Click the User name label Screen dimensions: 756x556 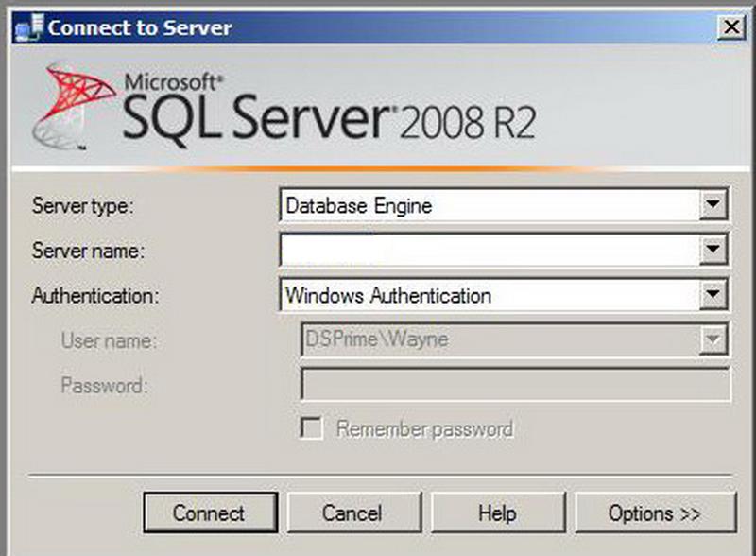109,340
